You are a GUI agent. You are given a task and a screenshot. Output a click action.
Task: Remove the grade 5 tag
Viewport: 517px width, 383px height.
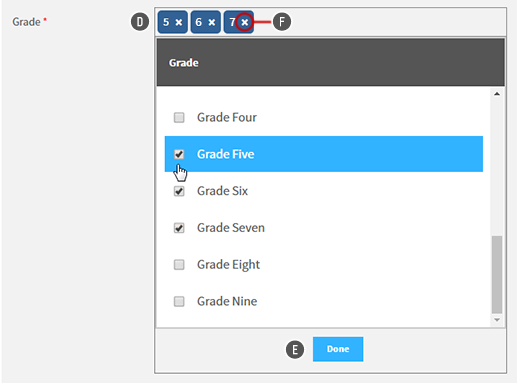click(179, 22)
